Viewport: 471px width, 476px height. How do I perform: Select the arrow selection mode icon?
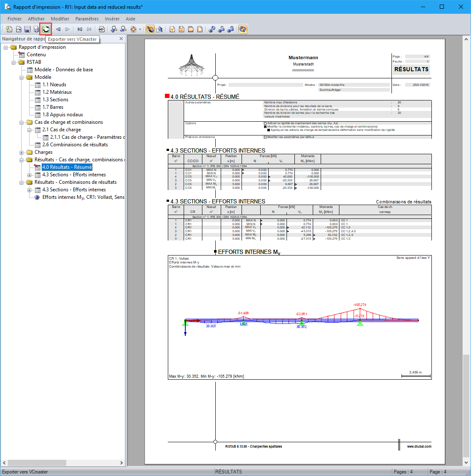pos(159,29)
